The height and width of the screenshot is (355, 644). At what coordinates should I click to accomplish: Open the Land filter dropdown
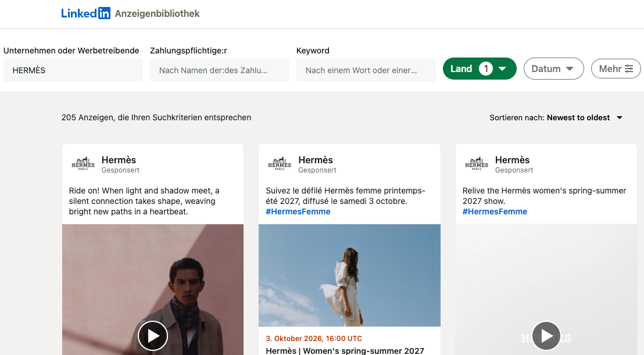tap(480, 69)
